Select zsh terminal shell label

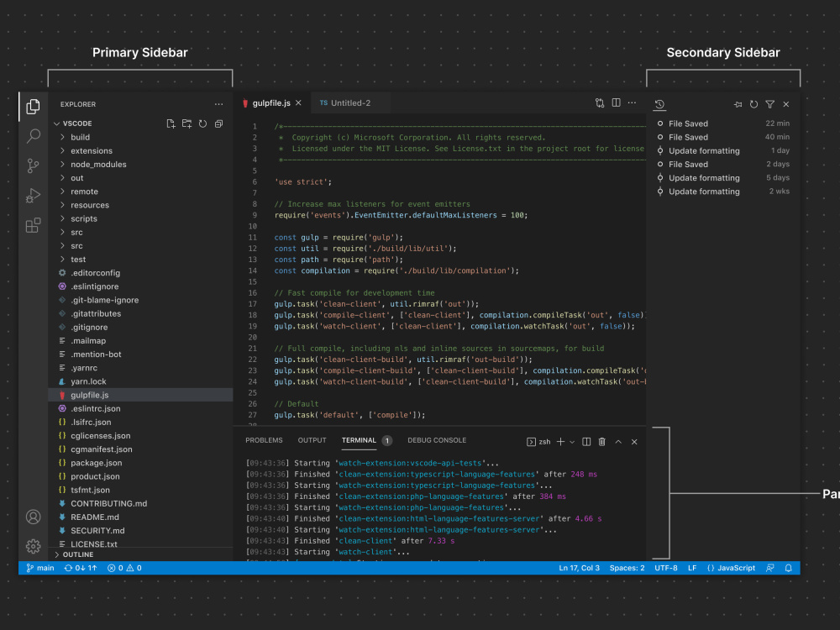(x=539, y=442)
